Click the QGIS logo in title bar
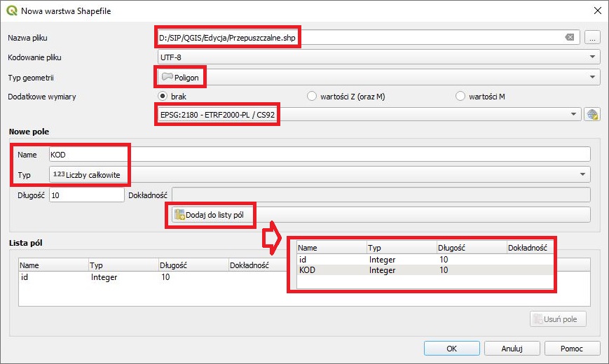The height and width of the screenshot is (364, 609). click(x=11, y=10)
